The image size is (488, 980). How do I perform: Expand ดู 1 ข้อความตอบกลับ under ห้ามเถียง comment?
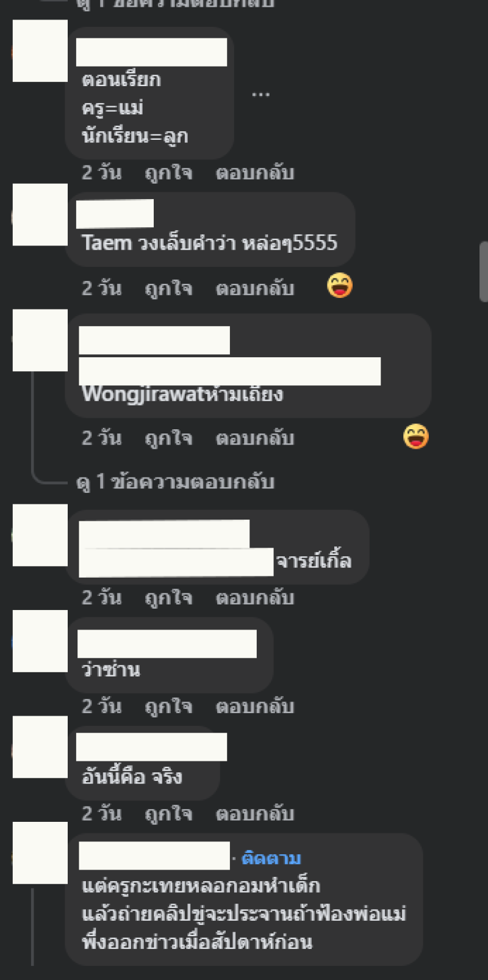pyautogui.click(x=175, y=482)
